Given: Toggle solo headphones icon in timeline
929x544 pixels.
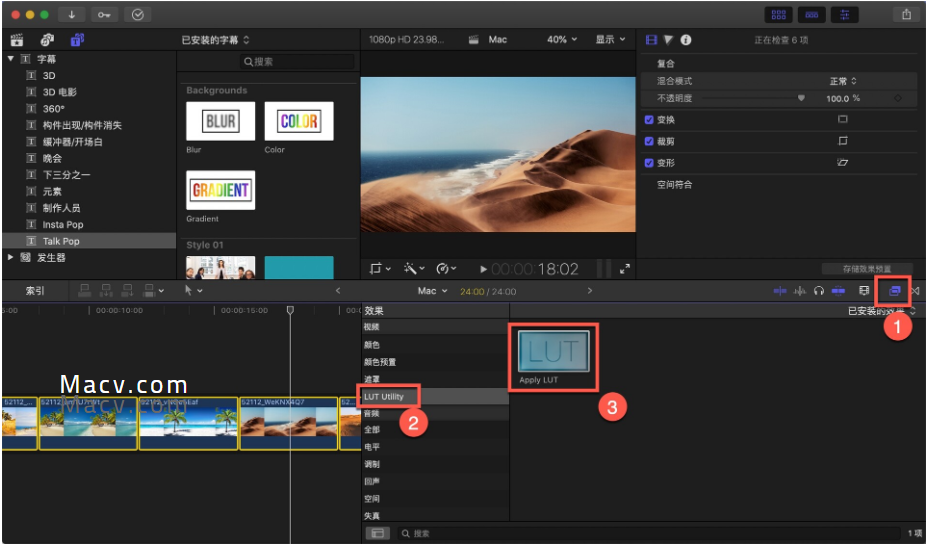Looking at the screenshot, I should [819, 290].
